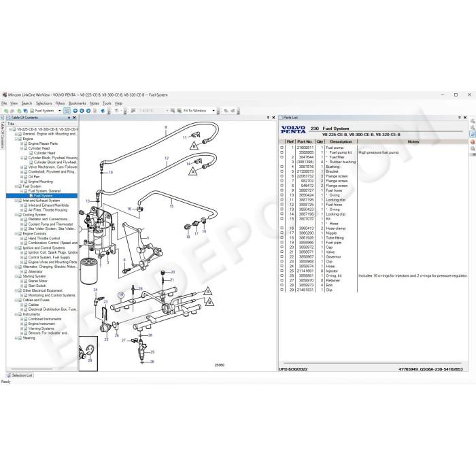Screen dimensions: 476x476
Task: Tick the checkbox for Fuel pump row
Action: pyautogui.click(x=282, y=148)
